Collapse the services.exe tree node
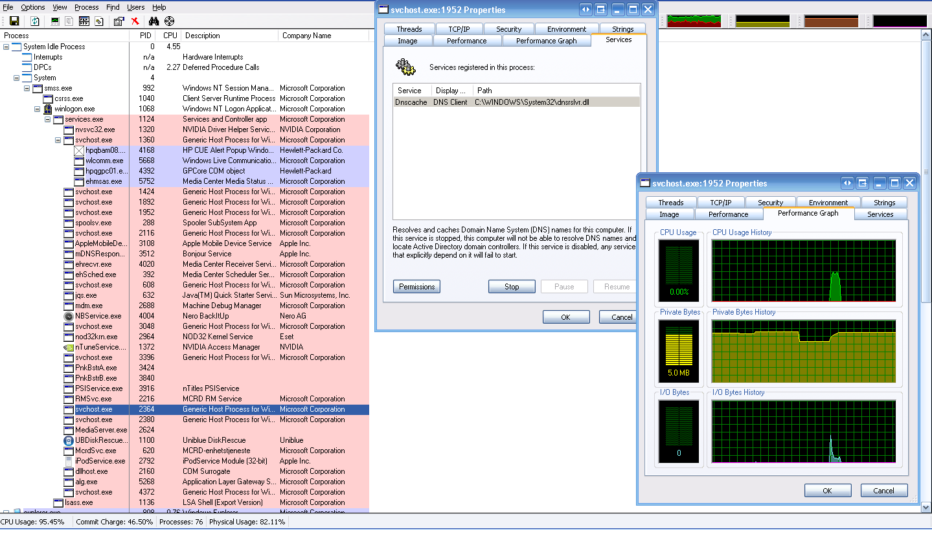 click(47, 119)
